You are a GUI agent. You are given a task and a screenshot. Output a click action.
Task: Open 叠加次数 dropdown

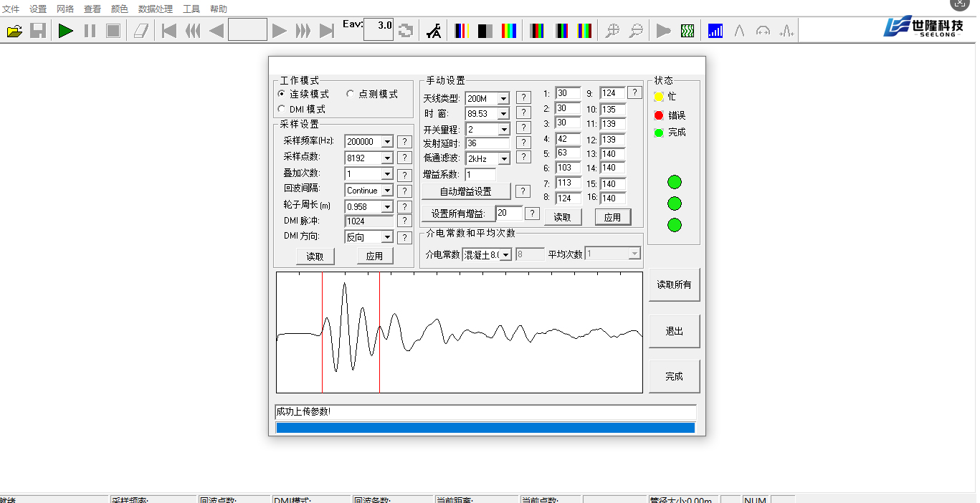point(387,174)
